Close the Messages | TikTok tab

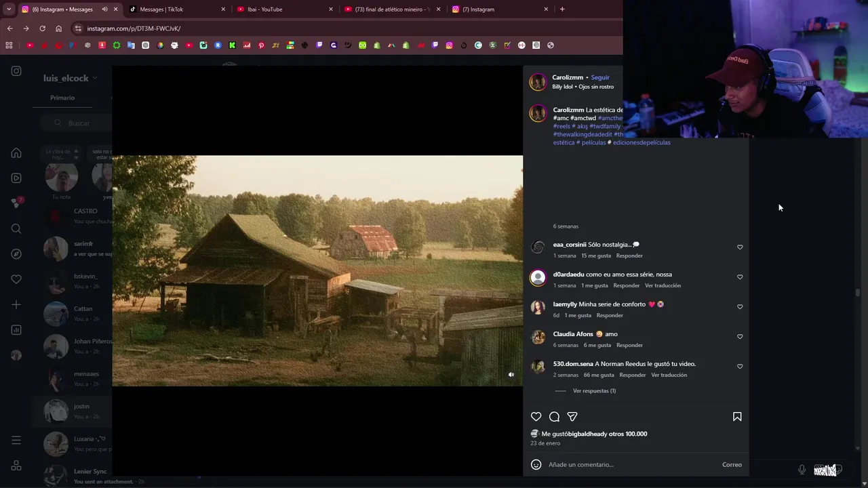point(223,9)
